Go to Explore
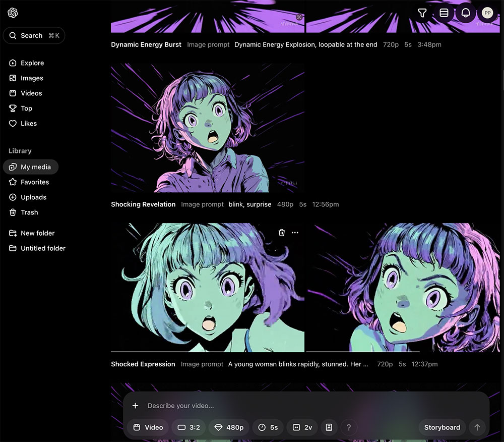This screenshot has width=504, height=442. pyautogui.click(x=27, y=63)
